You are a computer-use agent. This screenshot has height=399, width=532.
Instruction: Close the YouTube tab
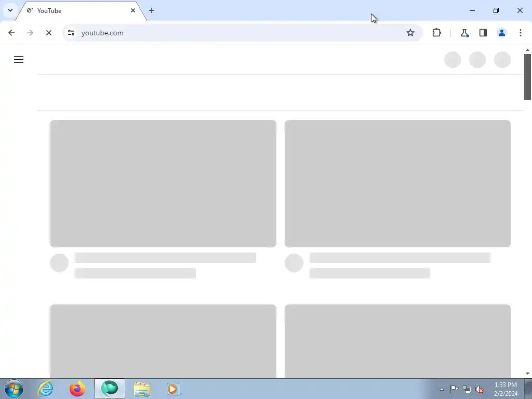tap(133, 10)
